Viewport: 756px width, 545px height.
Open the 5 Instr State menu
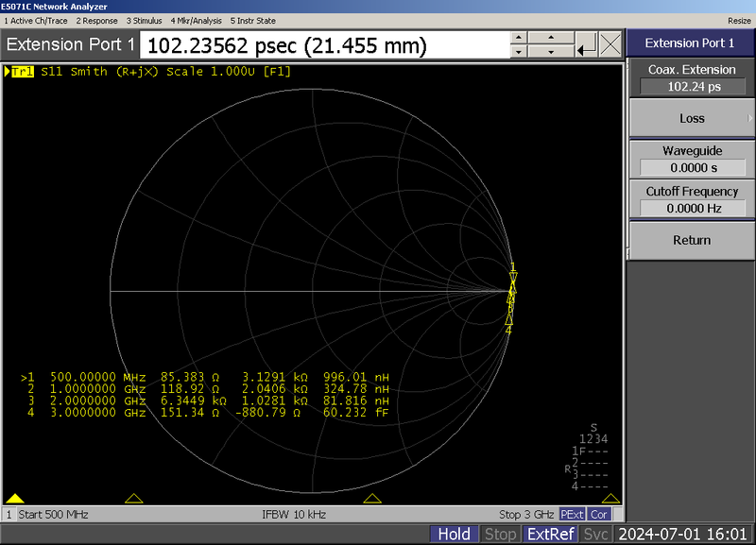click(x=253, y=20)
